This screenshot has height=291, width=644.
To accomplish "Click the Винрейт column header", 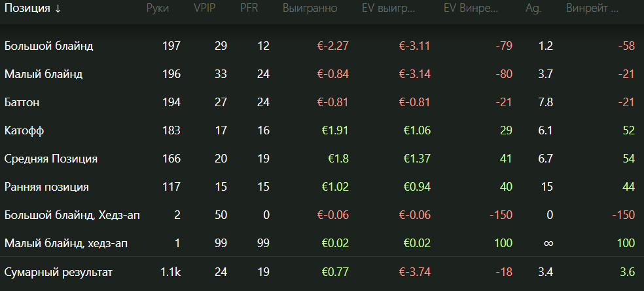I will pyautogui.click(x=592, y=9).
